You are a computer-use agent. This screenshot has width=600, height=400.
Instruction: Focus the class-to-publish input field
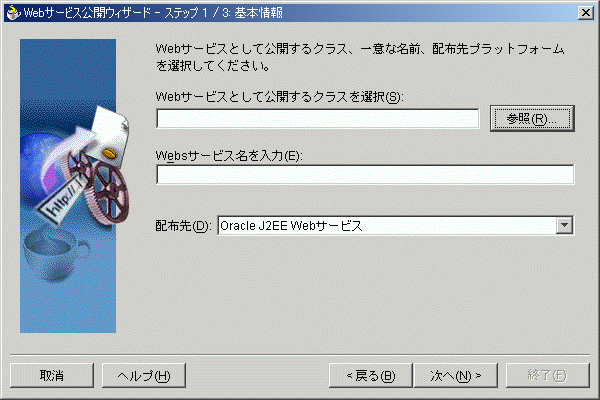318,119
